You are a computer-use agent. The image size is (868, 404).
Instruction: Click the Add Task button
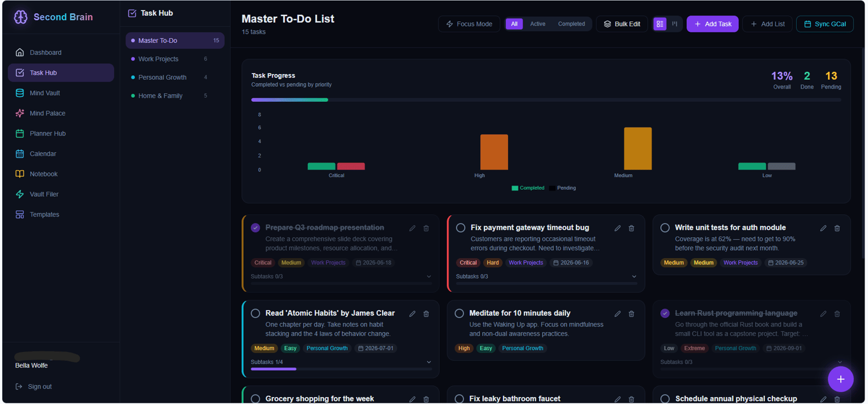pos(712,24)
